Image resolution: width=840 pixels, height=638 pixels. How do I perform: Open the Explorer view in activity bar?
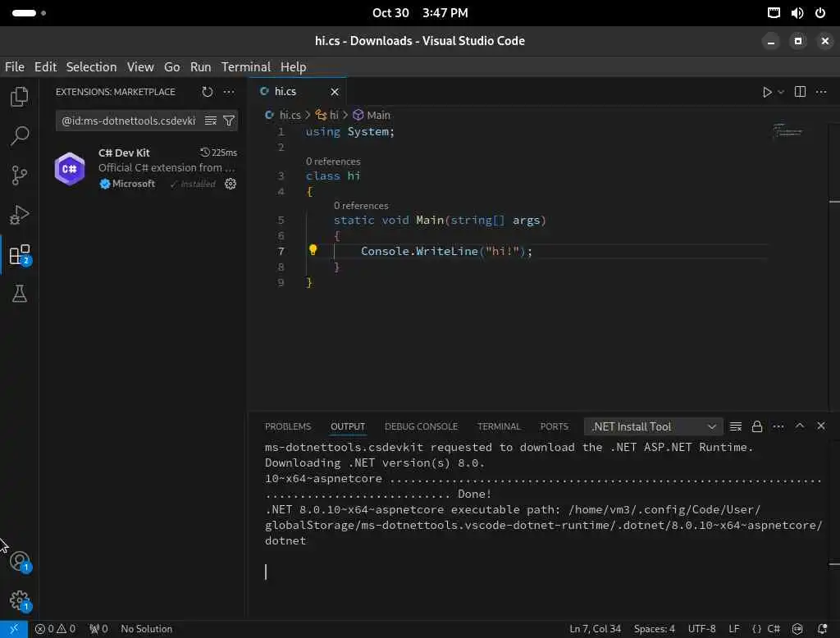(x=20, y=97)
